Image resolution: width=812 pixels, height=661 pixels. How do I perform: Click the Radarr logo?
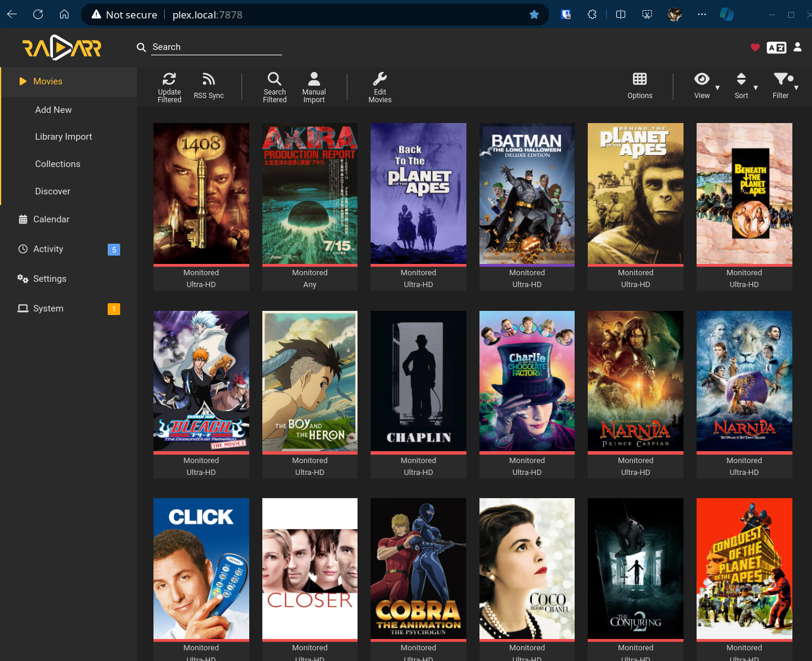coord(62,48)
